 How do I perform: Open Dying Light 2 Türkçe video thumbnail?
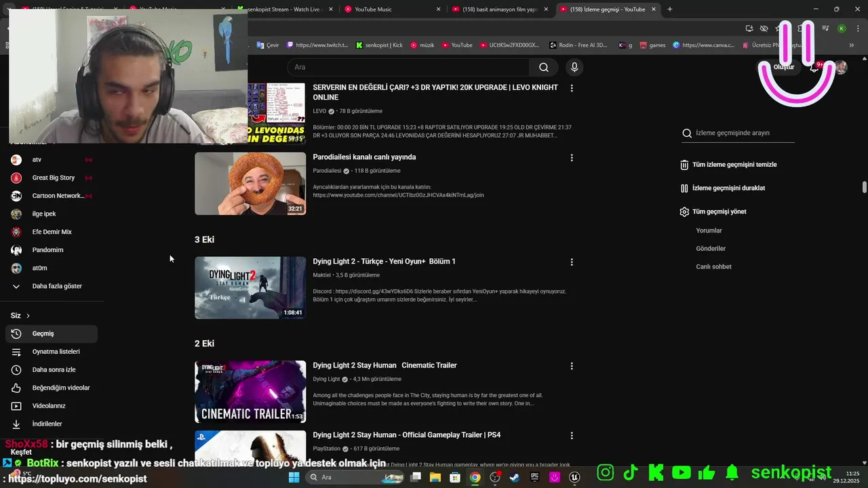(x=250, y=287)
